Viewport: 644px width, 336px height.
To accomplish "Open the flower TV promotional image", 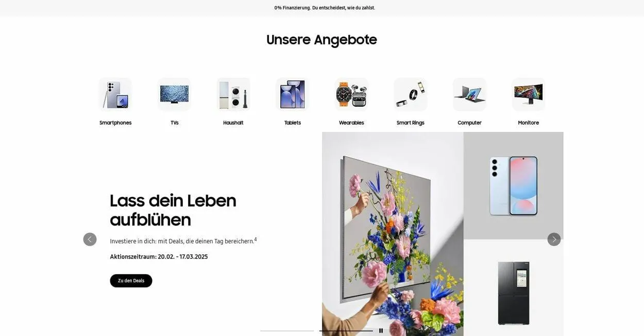I will click(x=393, y=234).
